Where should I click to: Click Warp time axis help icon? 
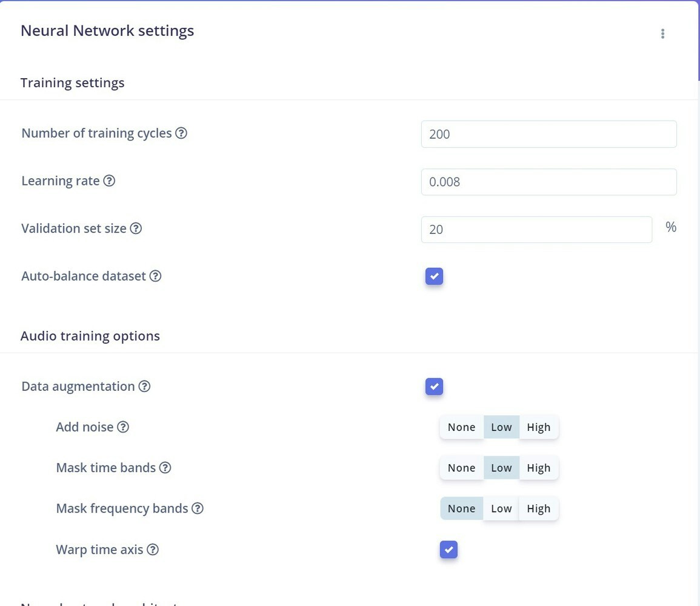[x=153, y=550]
